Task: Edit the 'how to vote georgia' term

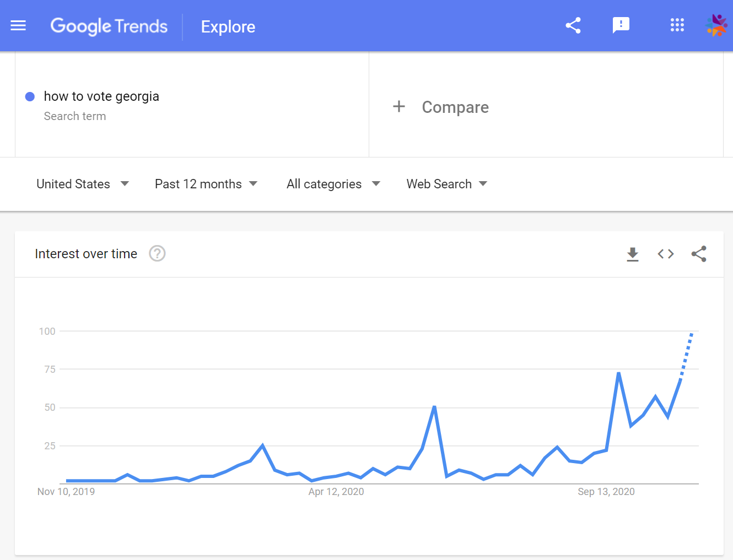Action: 101,96
